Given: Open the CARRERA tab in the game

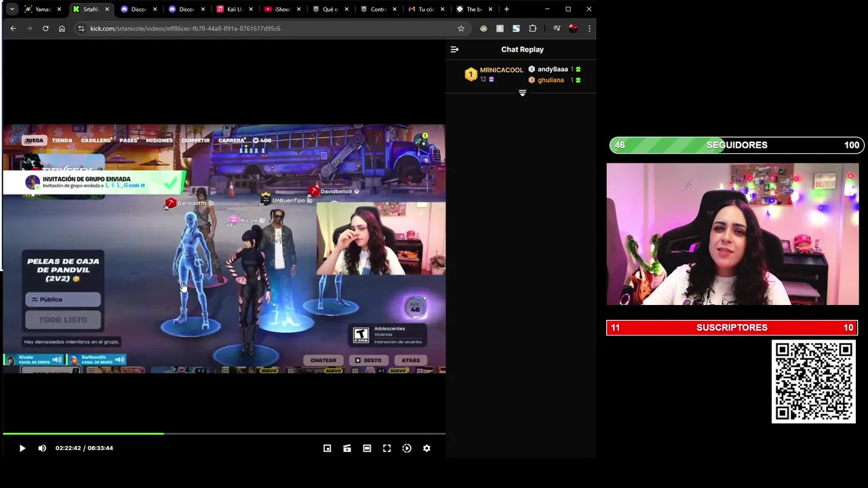Looking at the screenshot, I should coord(231,140).
